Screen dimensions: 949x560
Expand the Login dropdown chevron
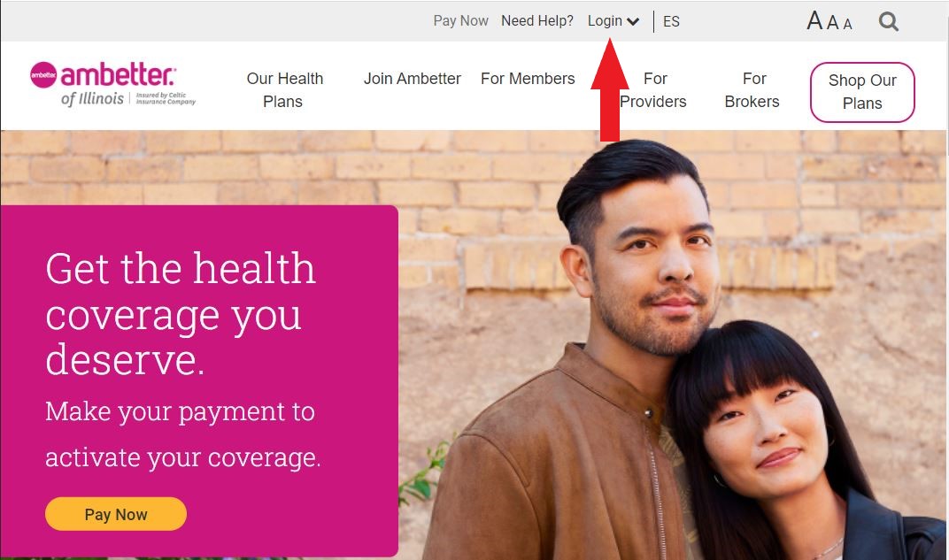click(x=633, y=22)
